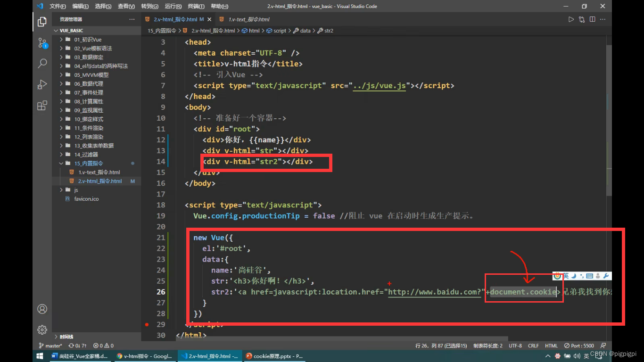Open the 文件(F) menu

58,6
